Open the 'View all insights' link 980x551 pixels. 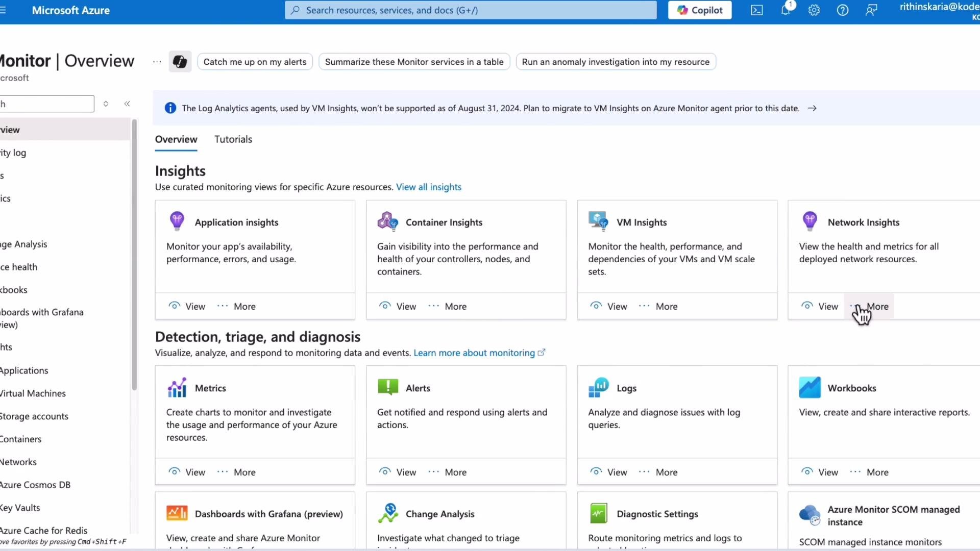point(429,187)
